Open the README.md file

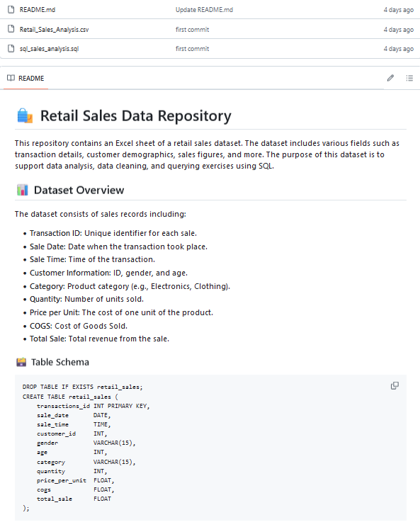point(38,10)
